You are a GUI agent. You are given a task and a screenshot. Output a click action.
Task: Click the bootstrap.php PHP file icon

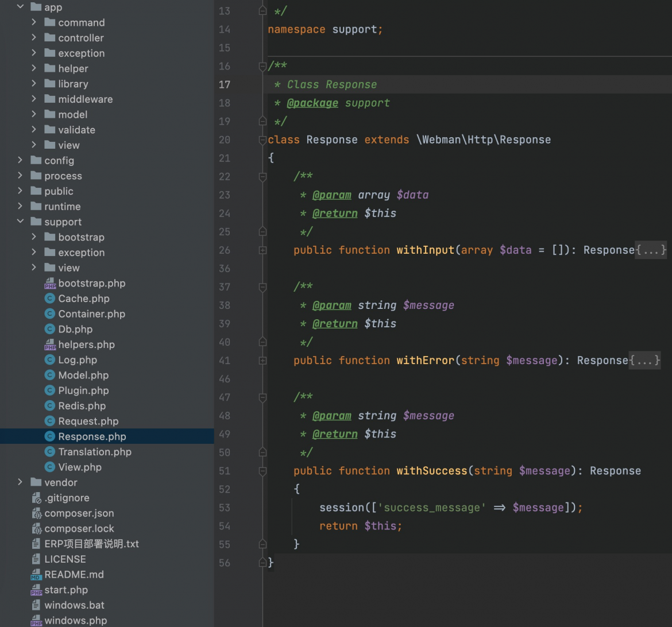click(x=50, y=283)
